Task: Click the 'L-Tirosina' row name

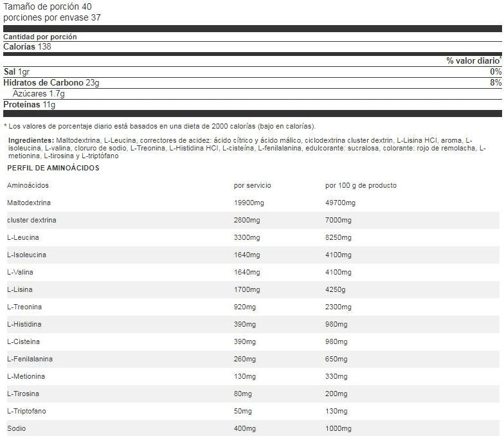Action: 23,394
